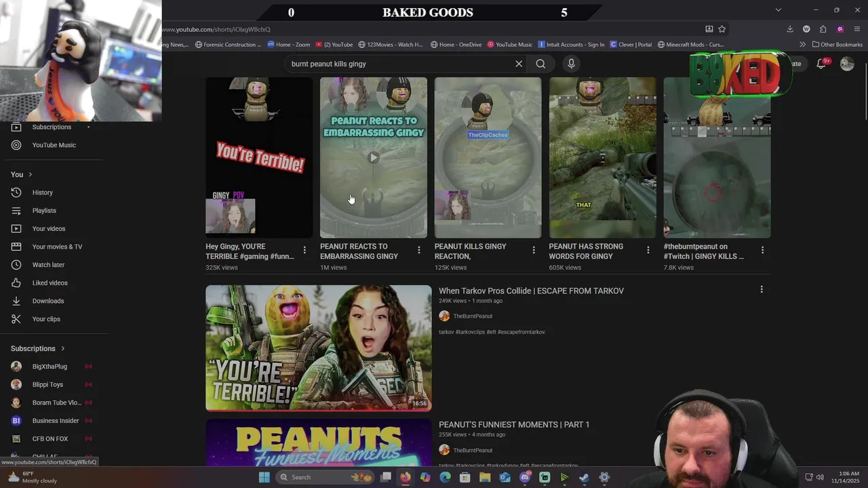The image size is (868, 488).
Task: Open options for 'PEANUT HAS STRONG WORDS' short
Action: [648, 250]
